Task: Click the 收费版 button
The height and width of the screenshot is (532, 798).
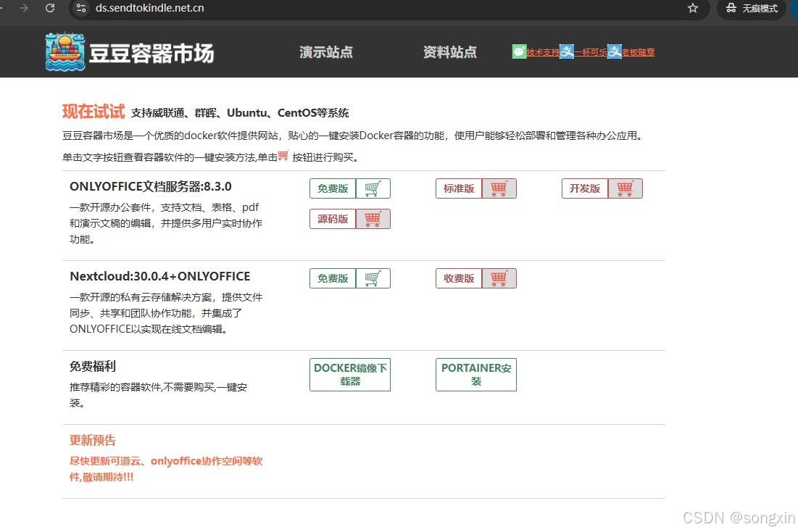Action: click(x=459, y=278)
